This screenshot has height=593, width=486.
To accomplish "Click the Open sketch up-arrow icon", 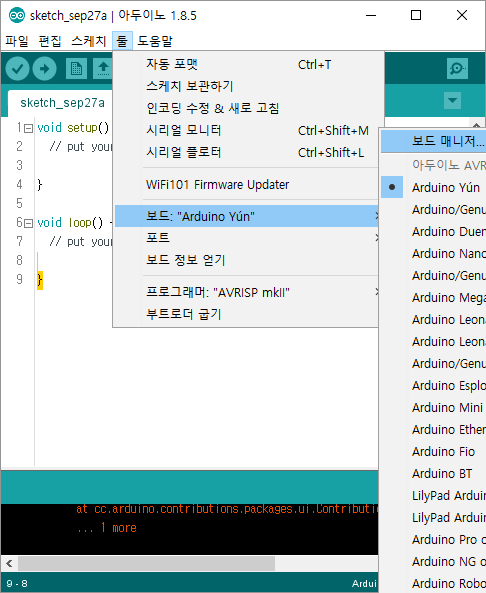I will [x=103, y=68].
